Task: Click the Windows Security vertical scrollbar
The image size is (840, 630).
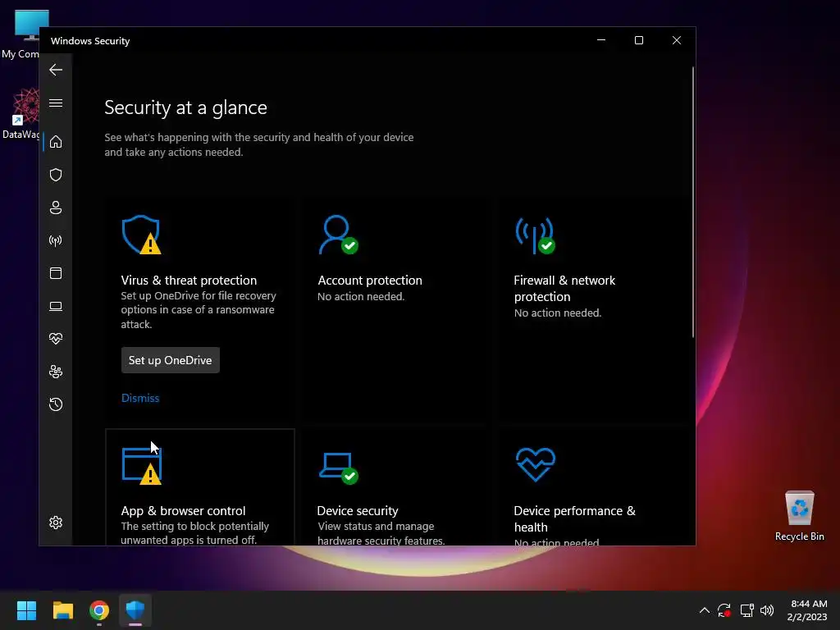Action: pos(692,202)
